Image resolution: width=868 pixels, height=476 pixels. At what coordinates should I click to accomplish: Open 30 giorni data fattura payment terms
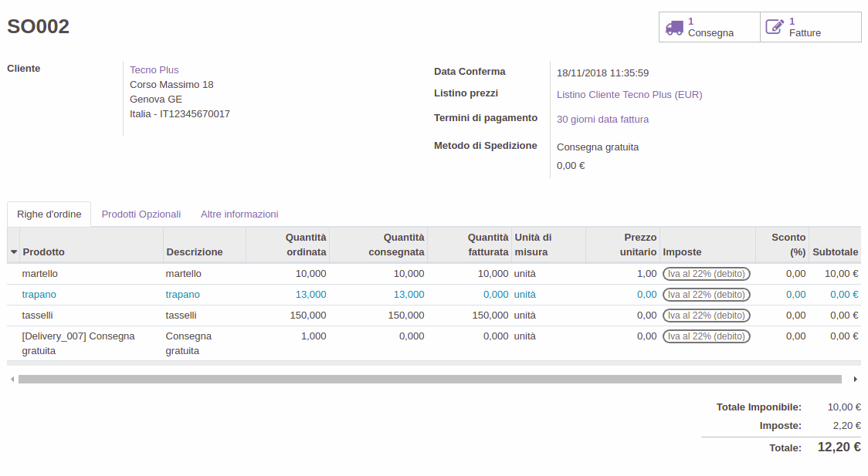602,119
